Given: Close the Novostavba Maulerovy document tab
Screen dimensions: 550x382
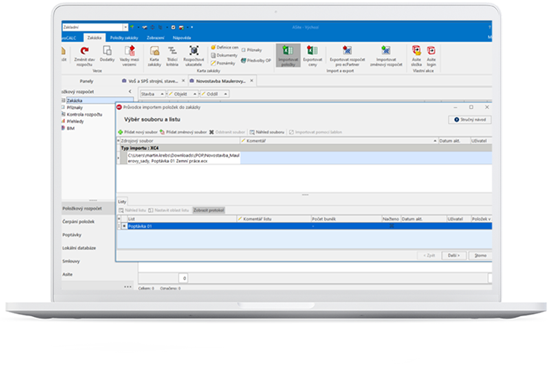Looking at the screenshot, I should tap(251, 81).
